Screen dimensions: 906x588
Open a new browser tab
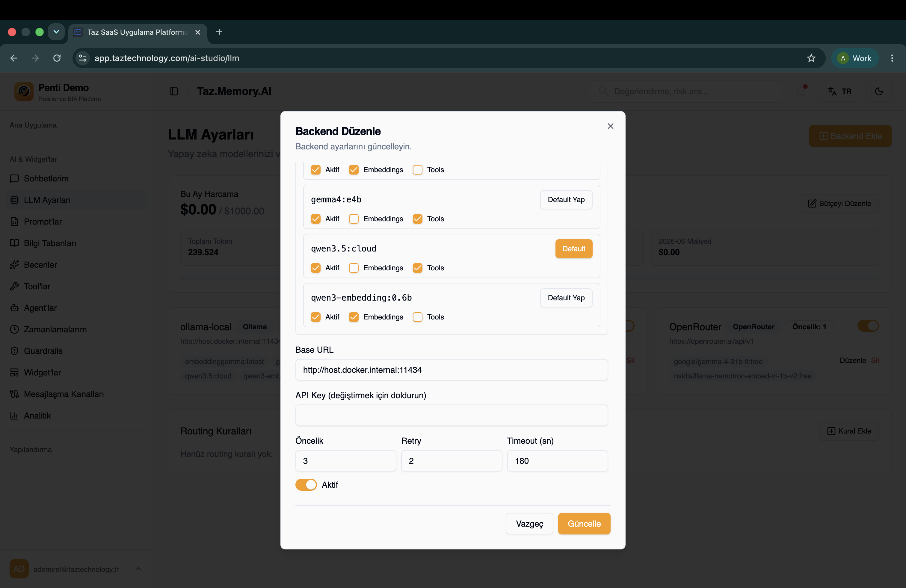(219, 32)
